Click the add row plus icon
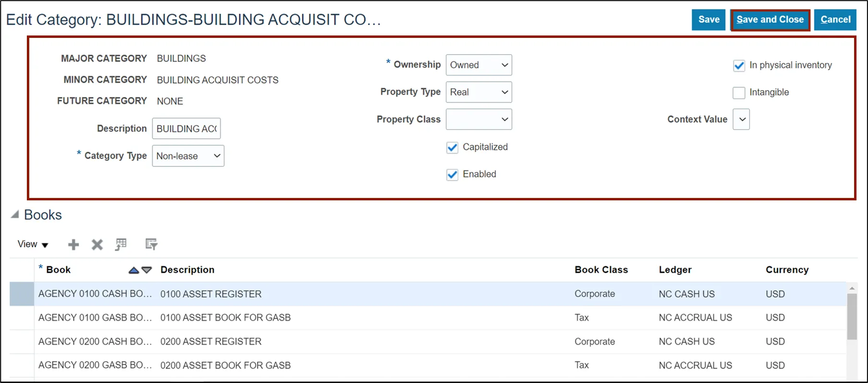Screen dimensions: 868x383 (73, 245)
